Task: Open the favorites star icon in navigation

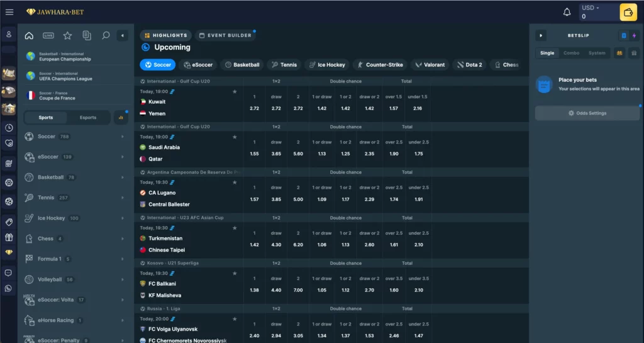Action: [67, 35]
